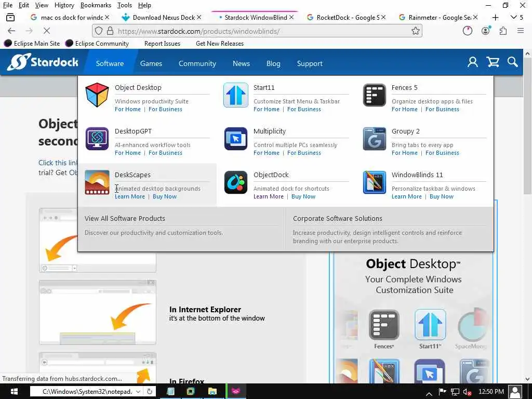Screen dimensions: 532x399
Task: Close the mac os dock tab
Action: (x=107, y=17)
